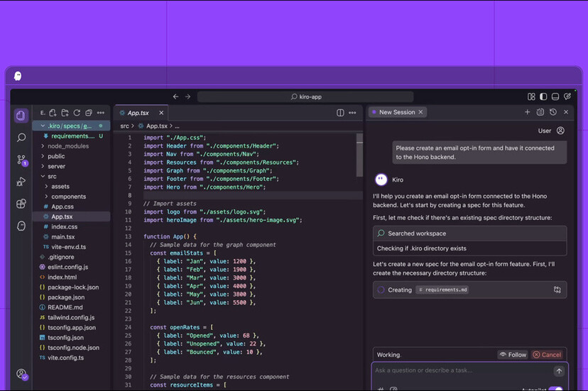Screen dimensions: 588x391
Task: Open App.css in the file tree
Action: pyautogui.click(x=71, y=207)
